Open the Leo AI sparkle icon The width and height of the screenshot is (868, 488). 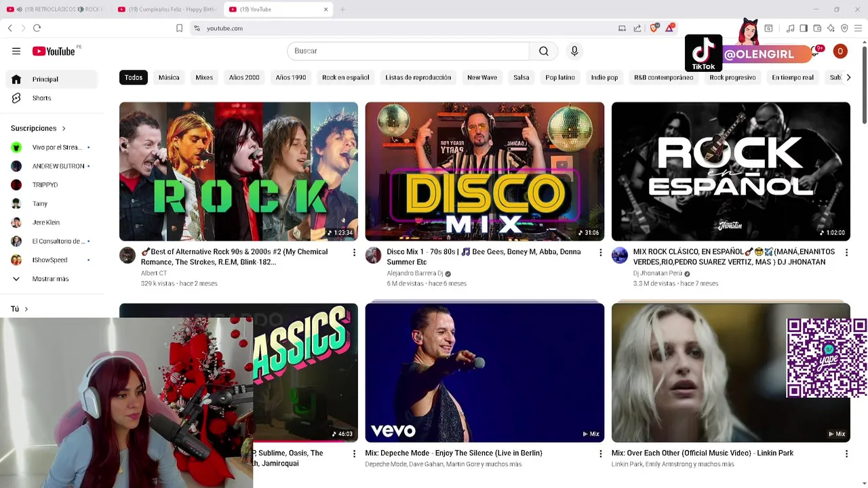click(831, 28)
